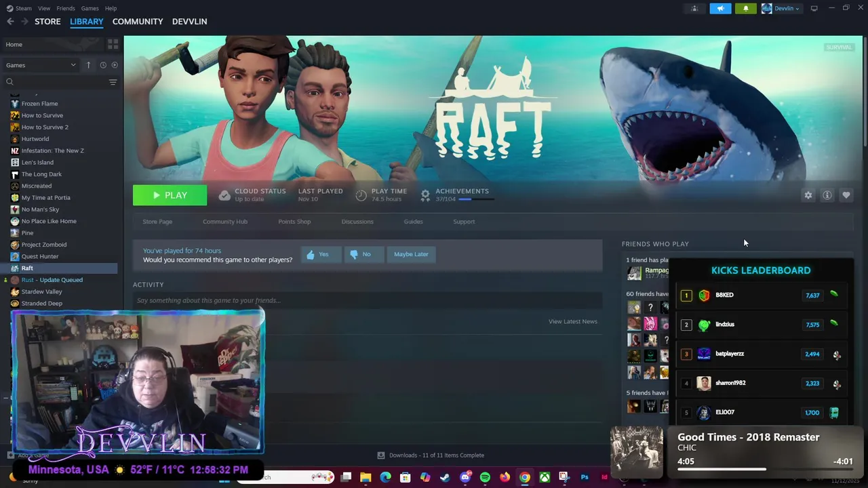
Task: Toggle the ready-to-play filter icon
Action: point(114,65)
